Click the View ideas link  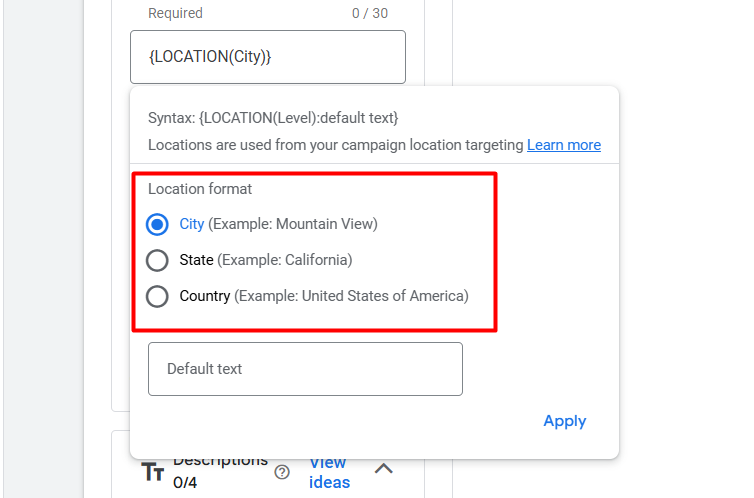[x=329, y=472]
